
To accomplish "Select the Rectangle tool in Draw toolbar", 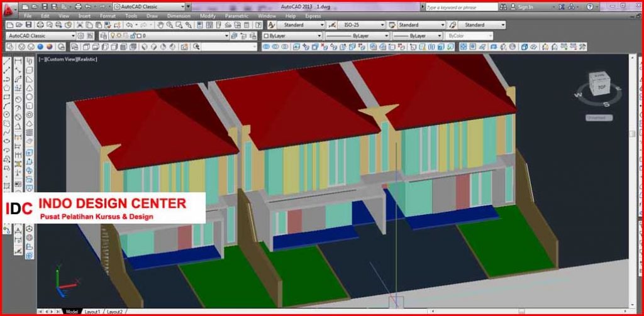I will (x=7, y=97).
